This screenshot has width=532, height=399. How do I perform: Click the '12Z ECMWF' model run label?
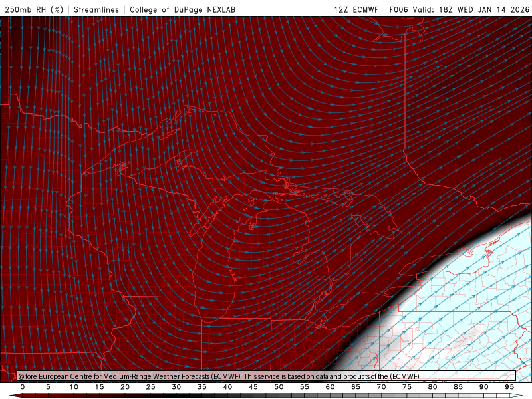356,9
